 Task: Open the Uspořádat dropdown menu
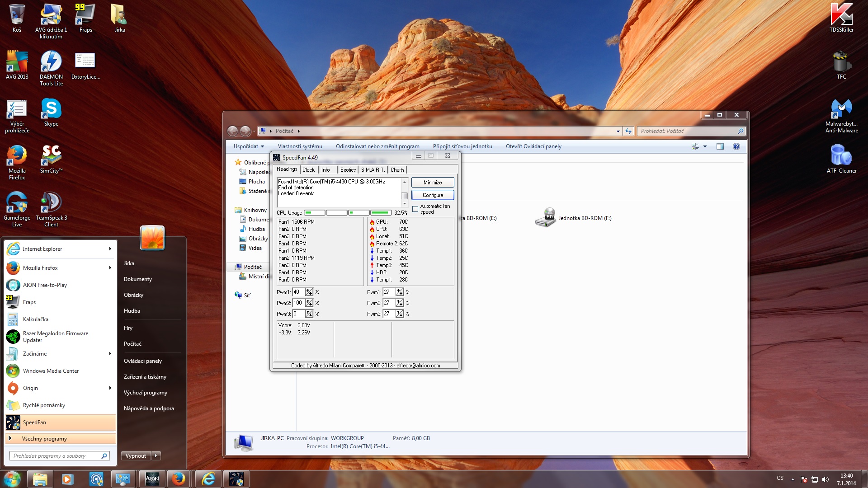click(249, 146)
